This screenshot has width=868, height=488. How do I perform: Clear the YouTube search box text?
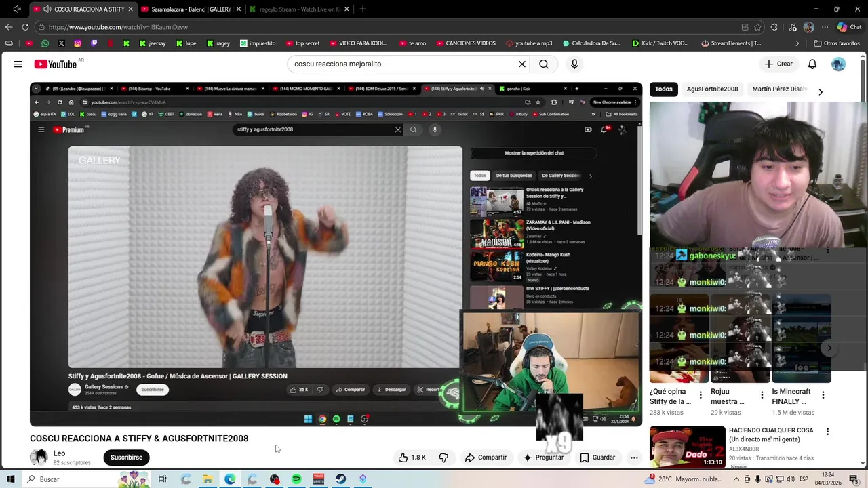(x=522, y=64)
